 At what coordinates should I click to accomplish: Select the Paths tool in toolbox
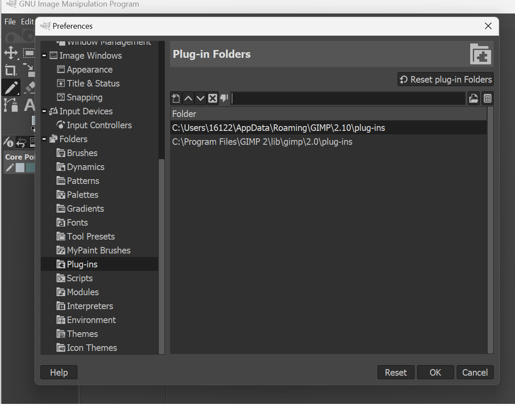click(10, 105)
